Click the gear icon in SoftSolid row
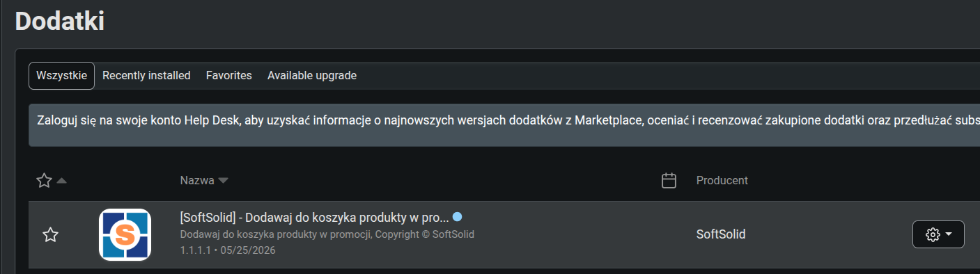This screenshot has width=980, height=274. 932,234
